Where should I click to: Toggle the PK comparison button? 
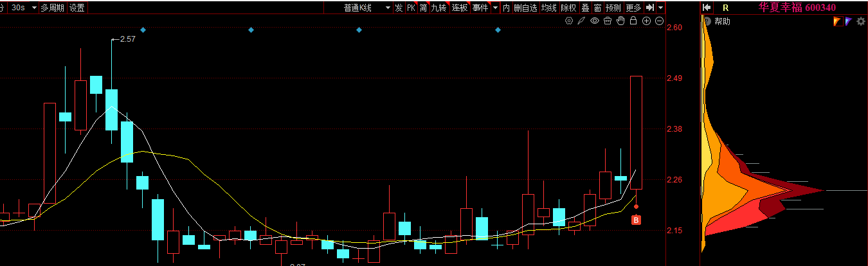pyautogui.click(x=411, y=8)
